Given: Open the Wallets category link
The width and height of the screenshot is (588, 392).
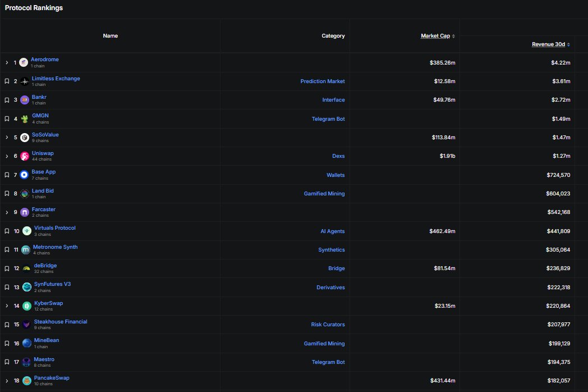Looking at the screenshot, I should tap(336, 175).
